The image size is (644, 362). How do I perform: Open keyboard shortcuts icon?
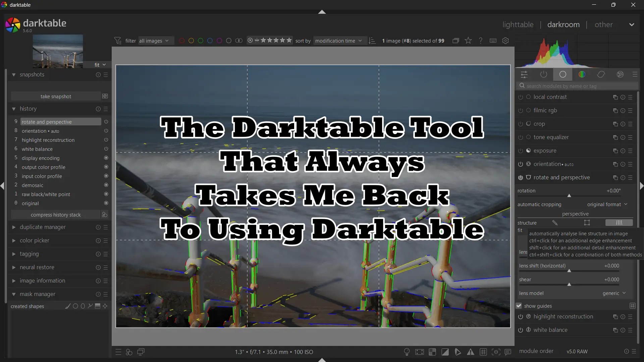click(x=493, y=41)
